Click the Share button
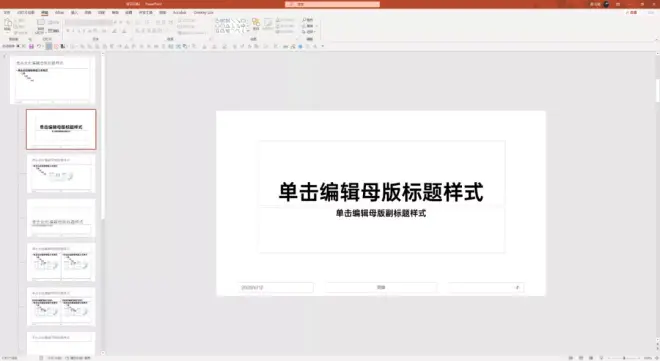This screenshot has width=660, height=361. pyautogui.click(x=632, y=13)
